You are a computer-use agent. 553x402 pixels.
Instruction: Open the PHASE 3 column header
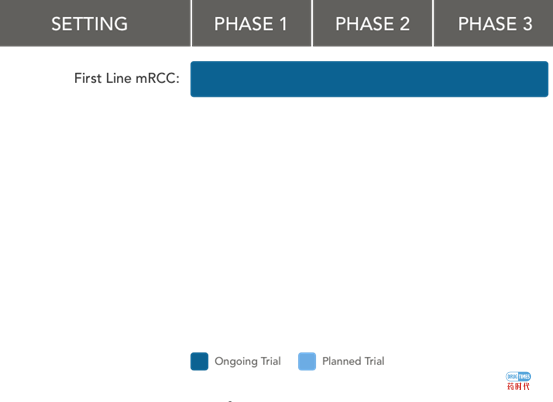click(495, 24)
